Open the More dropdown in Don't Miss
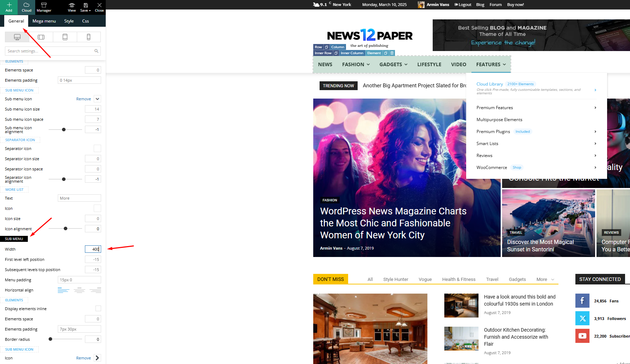Image resolution: width=630 pixels, height=364 pixels. click(545, 279)
